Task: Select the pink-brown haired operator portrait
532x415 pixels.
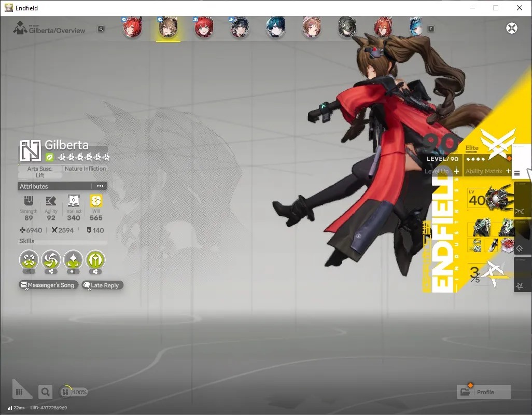Action: click(x=312, y=28)
